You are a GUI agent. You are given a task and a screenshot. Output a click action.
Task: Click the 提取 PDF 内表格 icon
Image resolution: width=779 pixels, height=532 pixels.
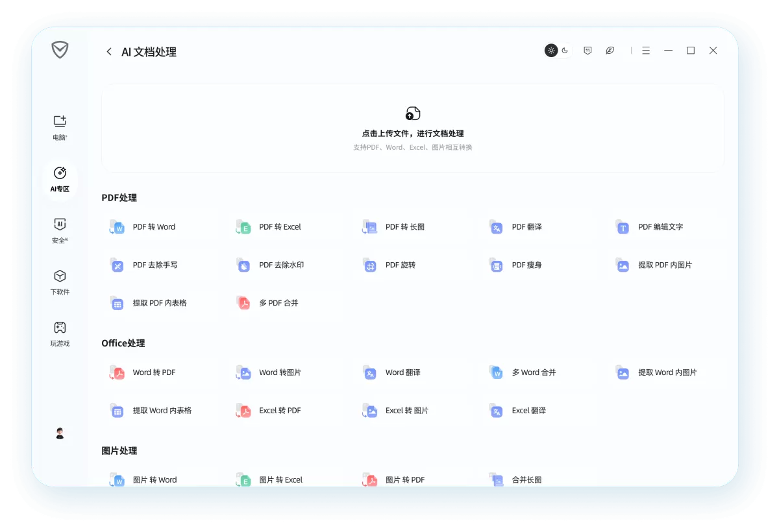coord(117,303)
